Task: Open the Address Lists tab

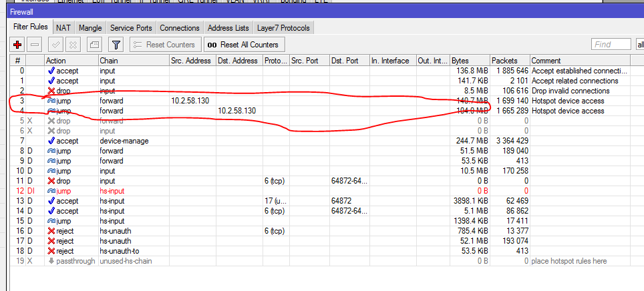Action: point(228,28)
